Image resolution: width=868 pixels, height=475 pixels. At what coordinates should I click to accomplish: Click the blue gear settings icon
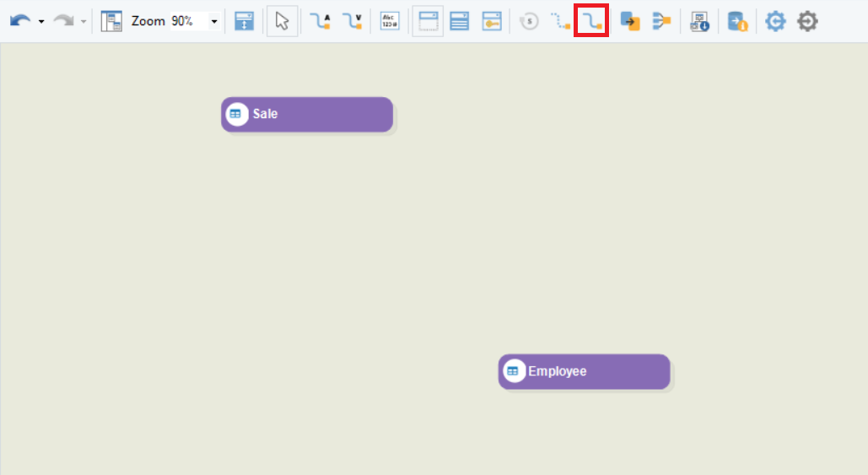[775, 21]
